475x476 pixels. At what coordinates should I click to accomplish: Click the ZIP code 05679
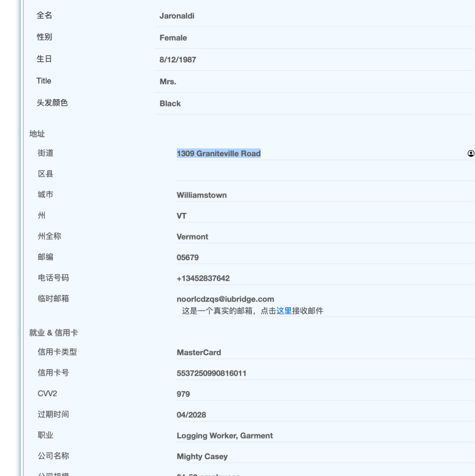coord(188,257)
